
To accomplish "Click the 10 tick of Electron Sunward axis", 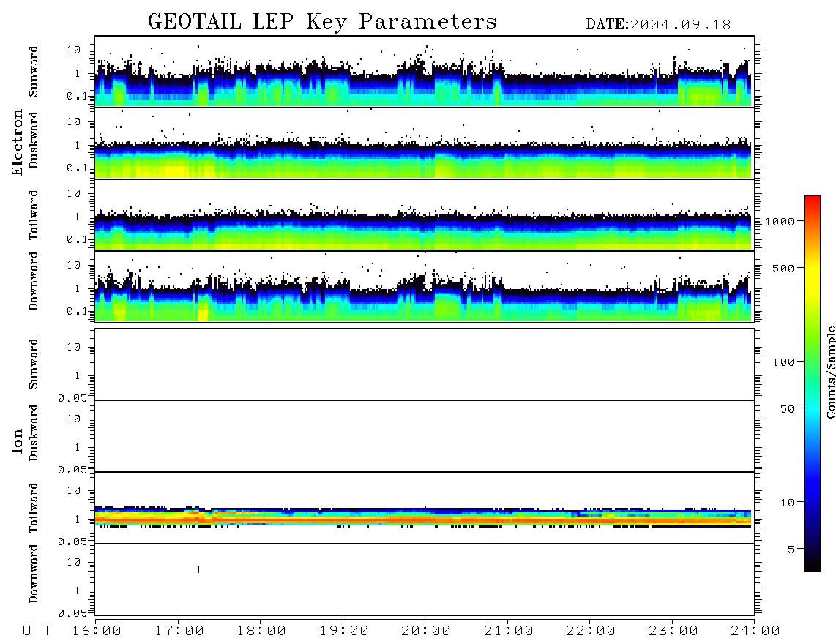I will pyautogui.click(x=74, y=50).
